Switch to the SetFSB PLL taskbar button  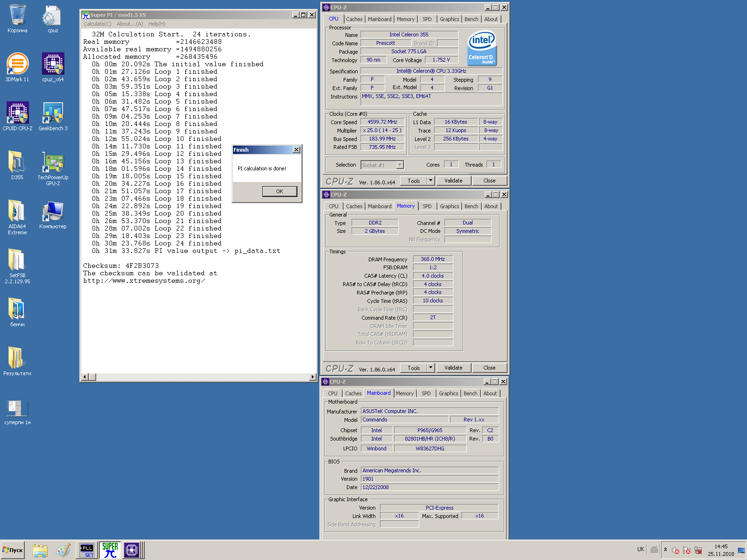(x=87, y=550)
